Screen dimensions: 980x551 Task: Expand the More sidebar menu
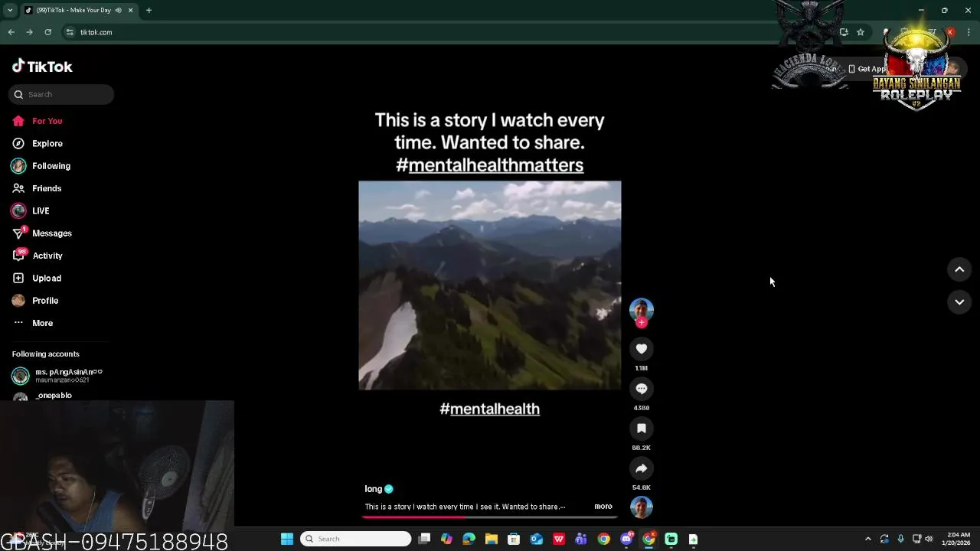[32, 323]
